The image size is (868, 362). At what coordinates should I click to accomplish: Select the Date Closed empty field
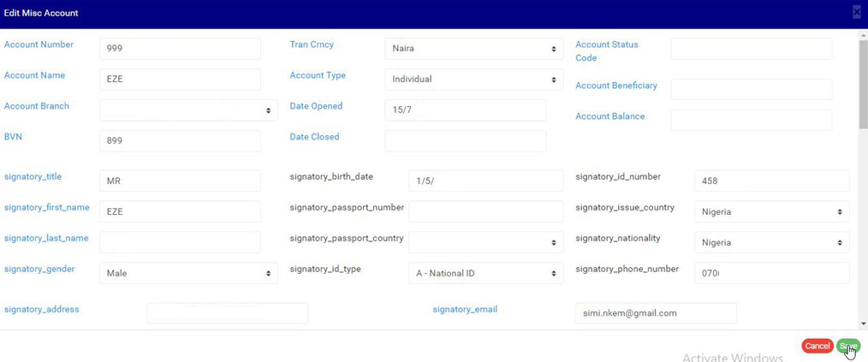pyautogui.click(x=465, y=141)
